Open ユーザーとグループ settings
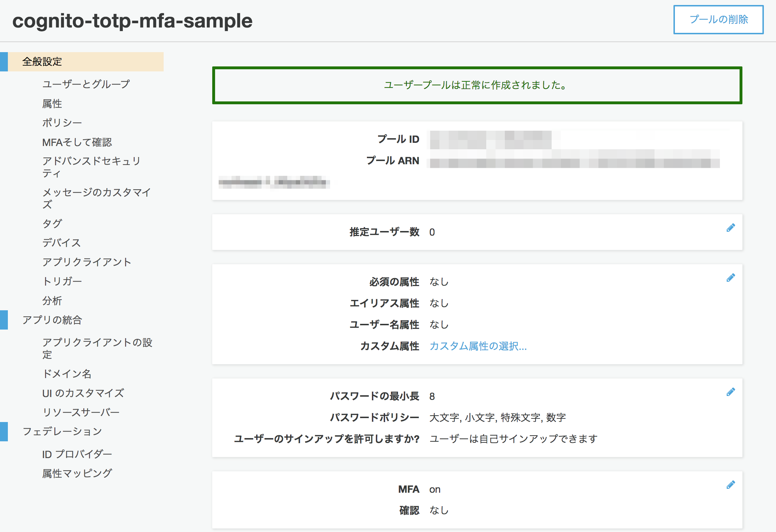The width and height of the screenshot is (776, 532). coord(86,84)
